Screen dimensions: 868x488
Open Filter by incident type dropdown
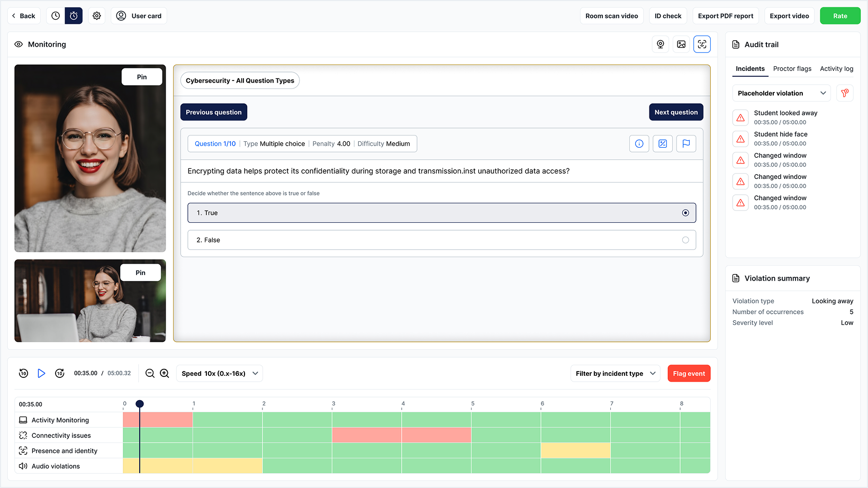point(615,373)
